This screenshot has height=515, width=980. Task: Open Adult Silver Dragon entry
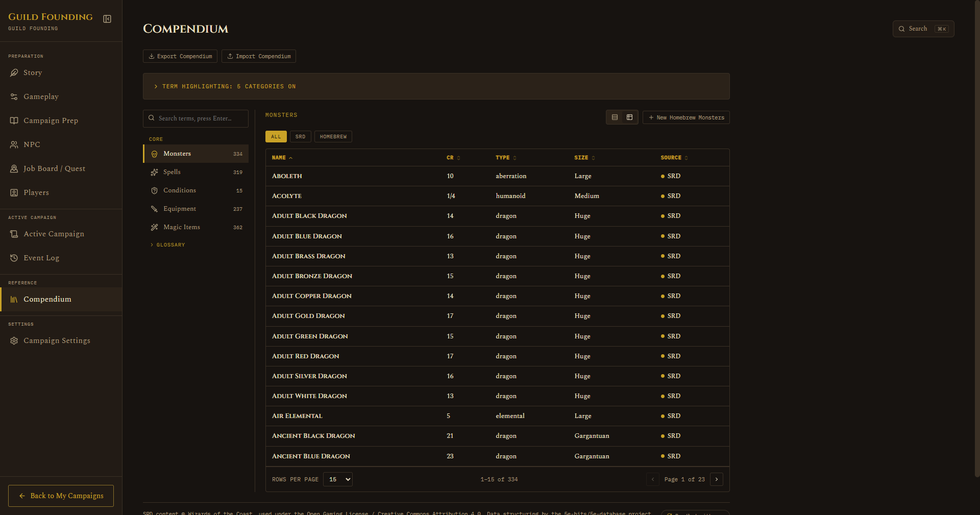pyautogui.click(x=498, y=376)
